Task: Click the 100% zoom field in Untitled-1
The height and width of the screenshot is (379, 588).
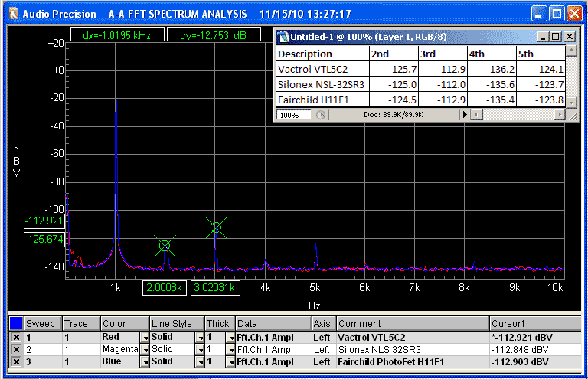Action: click(x=294, y=115)
